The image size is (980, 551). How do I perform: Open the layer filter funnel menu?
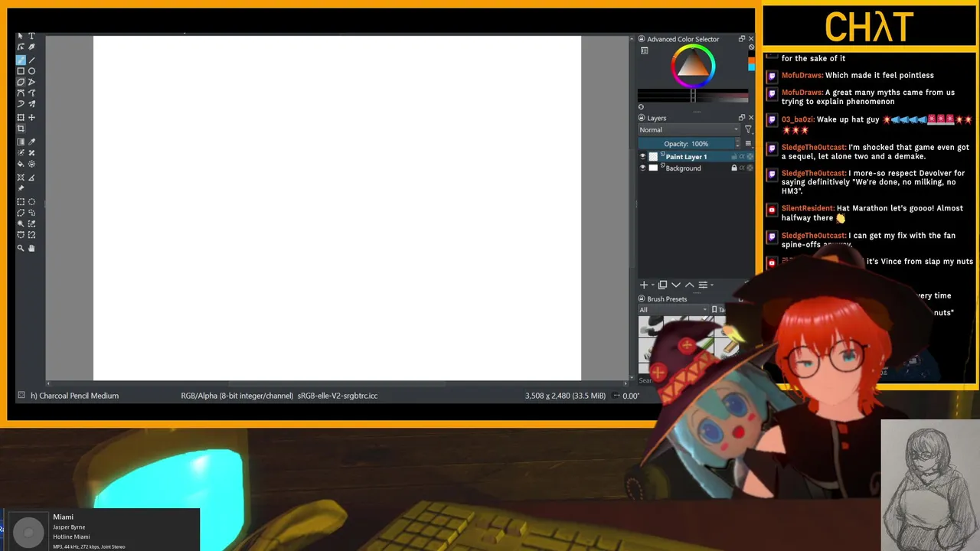click(749, 130)
